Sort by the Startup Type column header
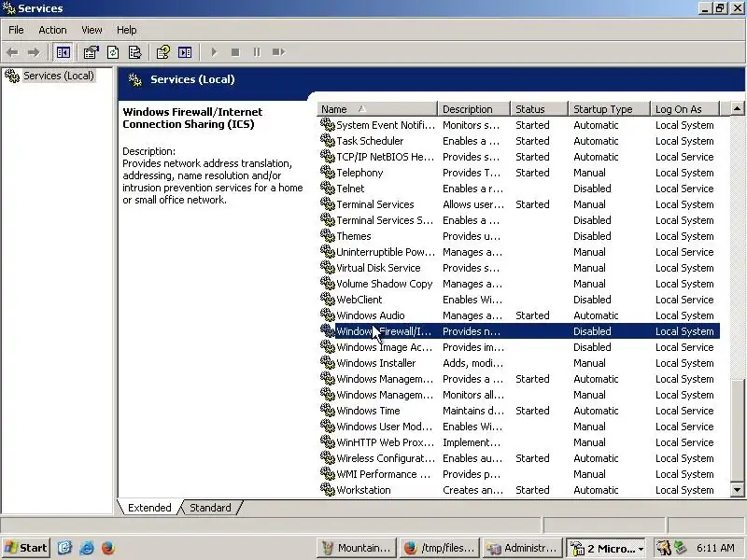 click(x=610, y=109)
